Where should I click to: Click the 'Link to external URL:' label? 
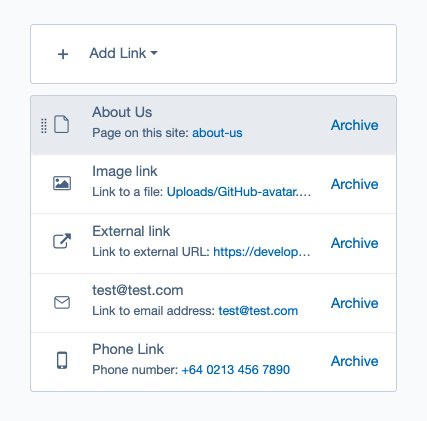point(151,252)
